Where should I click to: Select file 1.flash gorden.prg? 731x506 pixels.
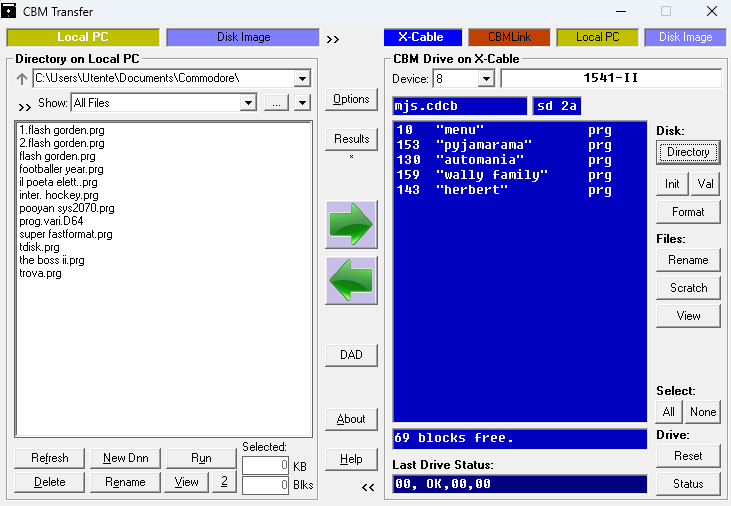(62, 130)
